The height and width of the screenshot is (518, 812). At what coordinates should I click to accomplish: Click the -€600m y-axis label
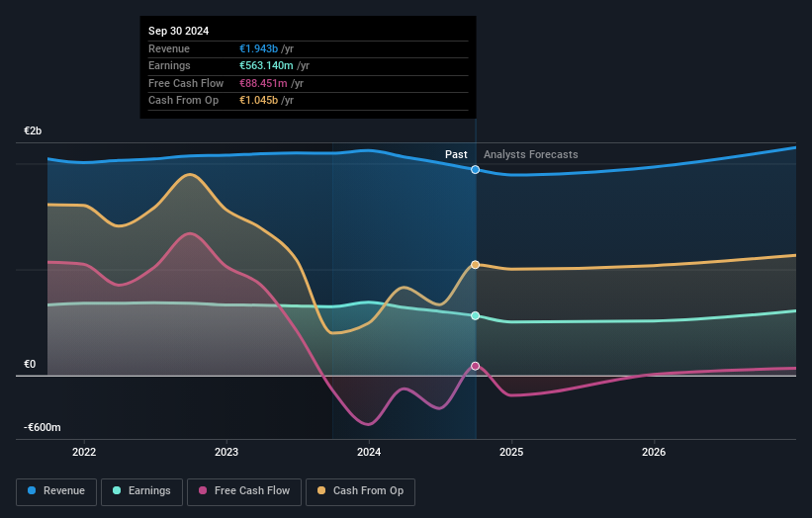pos(42,427)
